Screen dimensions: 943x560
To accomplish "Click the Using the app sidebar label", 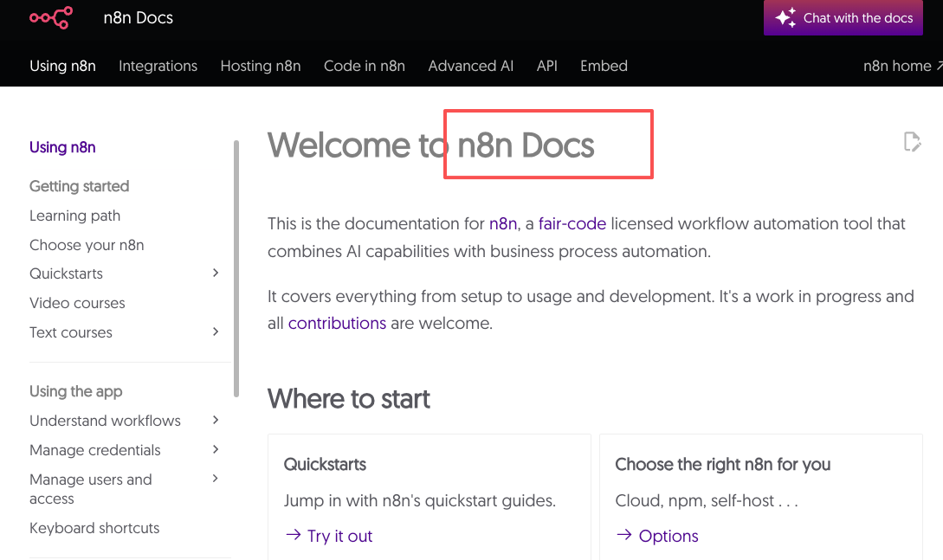I will pyautogui.click(x=76, y=392).
